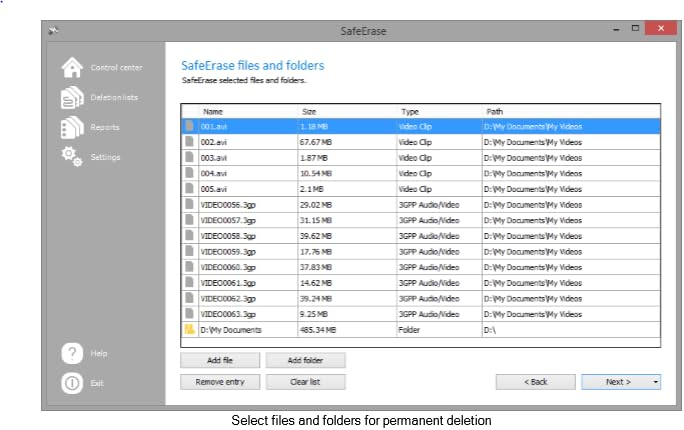Open the Reports icon in sidebar

click(72, 127)
